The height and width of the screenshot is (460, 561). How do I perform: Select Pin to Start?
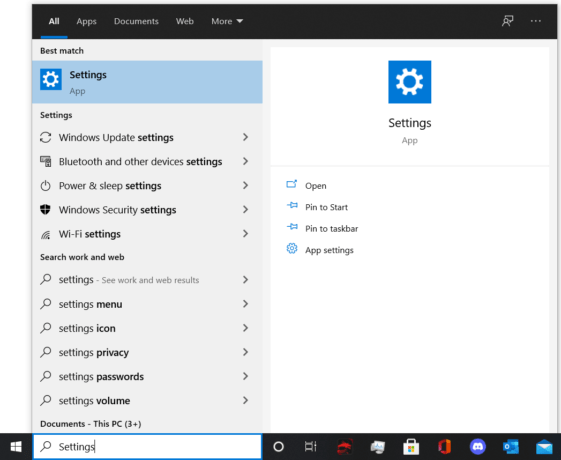coord(326,207)
